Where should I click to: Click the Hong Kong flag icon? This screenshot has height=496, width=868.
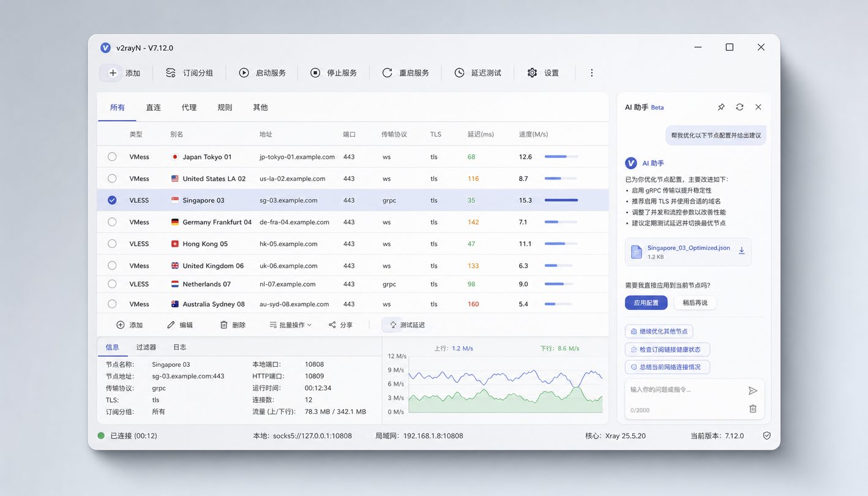(x=175, y=243)
